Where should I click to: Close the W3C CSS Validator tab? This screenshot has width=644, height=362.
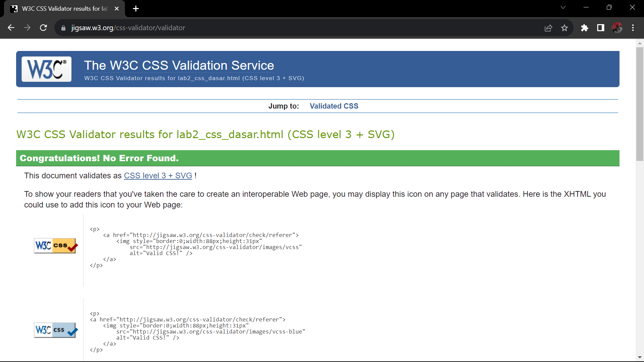coord(117,9)
